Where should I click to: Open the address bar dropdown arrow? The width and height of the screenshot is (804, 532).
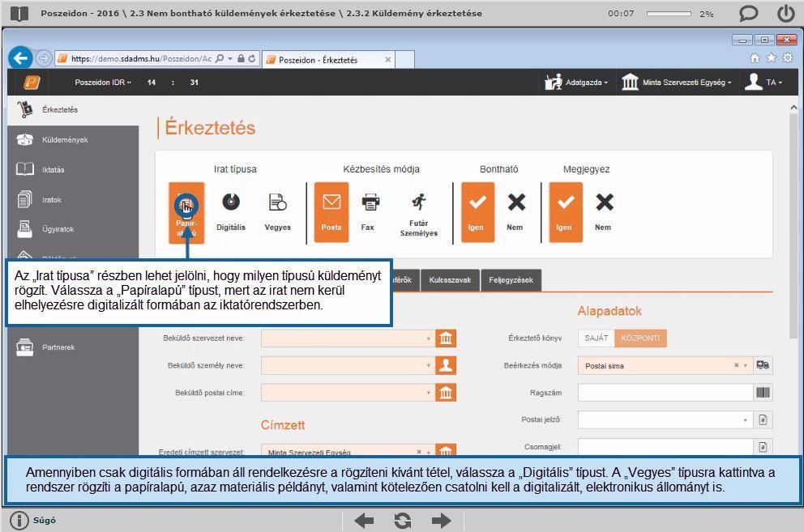[x=230, y=58]
